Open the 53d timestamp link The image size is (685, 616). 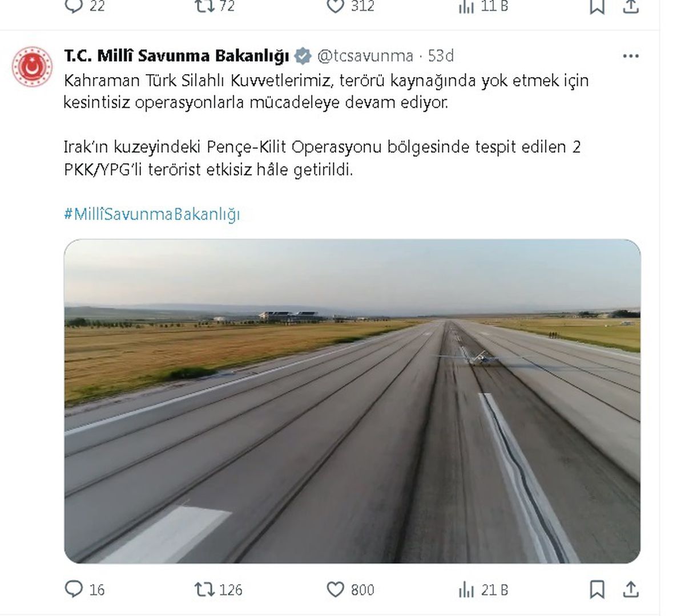pos(440,56)
